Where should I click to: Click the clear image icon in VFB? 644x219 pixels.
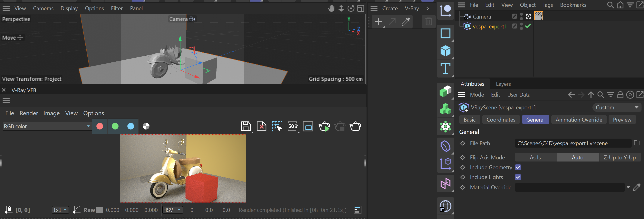262,126
